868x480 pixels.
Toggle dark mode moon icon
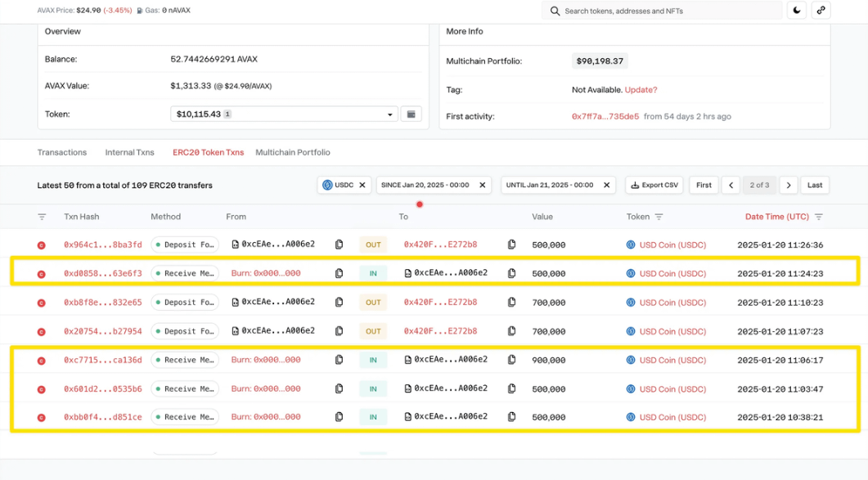point(797,11)
